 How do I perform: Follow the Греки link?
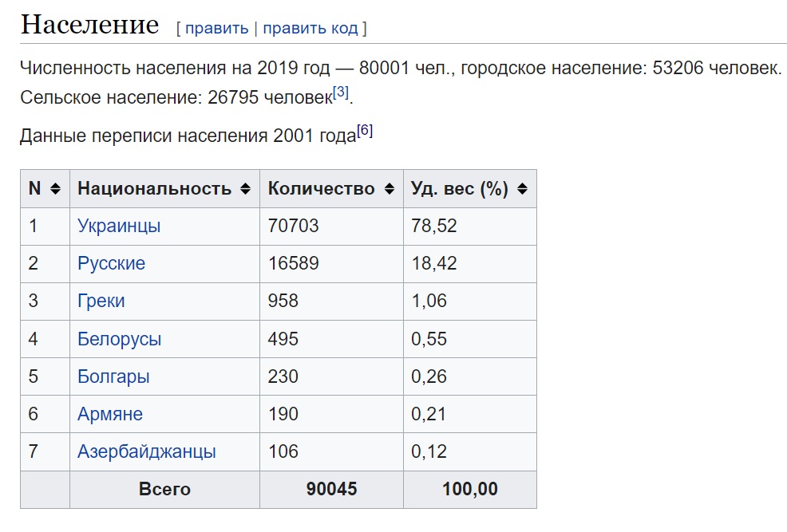pyautogui.click(x=101, y=301)
